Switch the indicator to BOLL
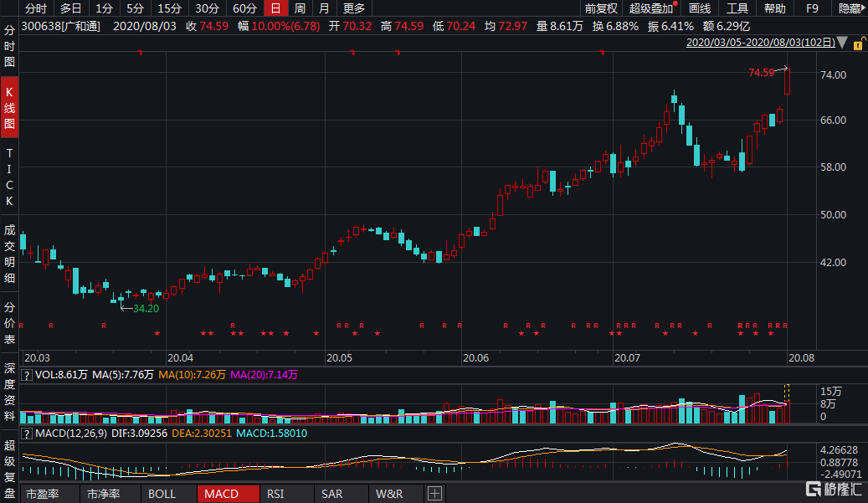Screen dimensions: 868x503 coord(162,494)
